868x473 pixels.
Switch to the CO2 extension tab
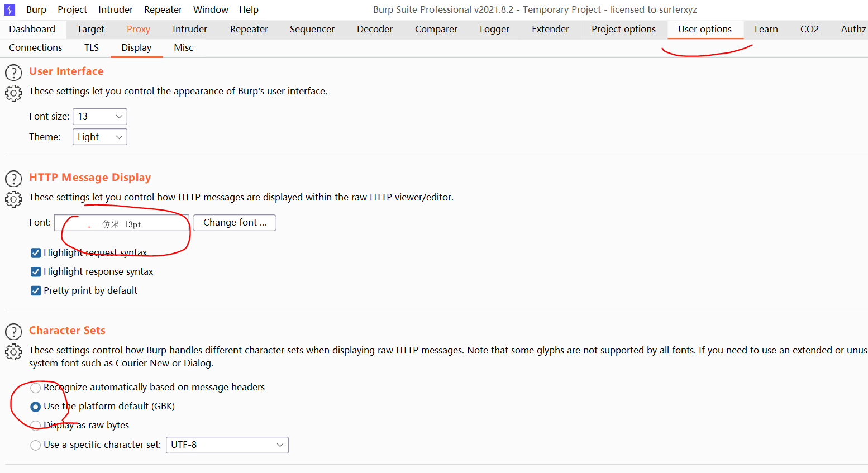(809, 29)
